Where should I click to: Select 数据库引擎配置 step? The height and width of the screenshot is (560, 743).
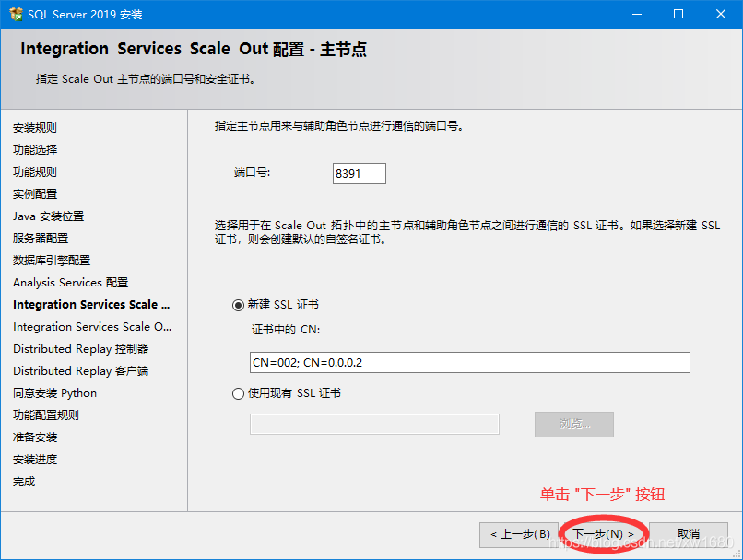52,261
